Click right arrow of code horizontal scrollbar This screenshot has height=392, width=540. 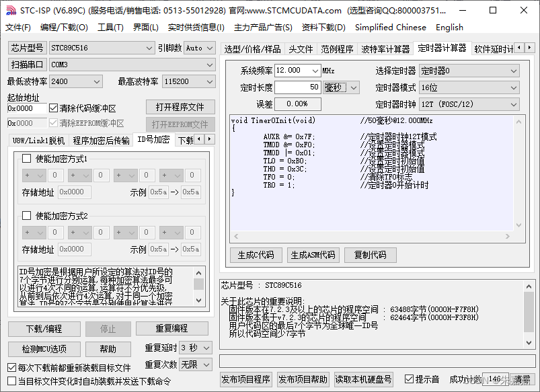(x=507, y=236)
